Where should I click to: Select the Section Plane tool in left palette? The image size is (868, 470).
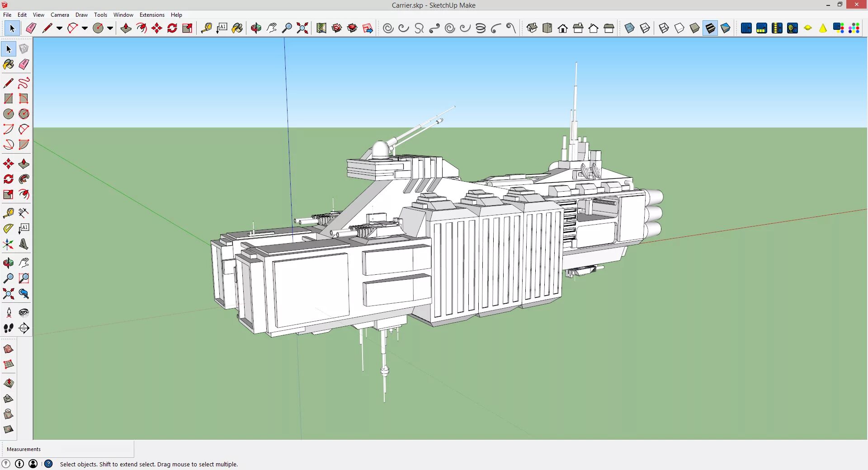[24, 328]
